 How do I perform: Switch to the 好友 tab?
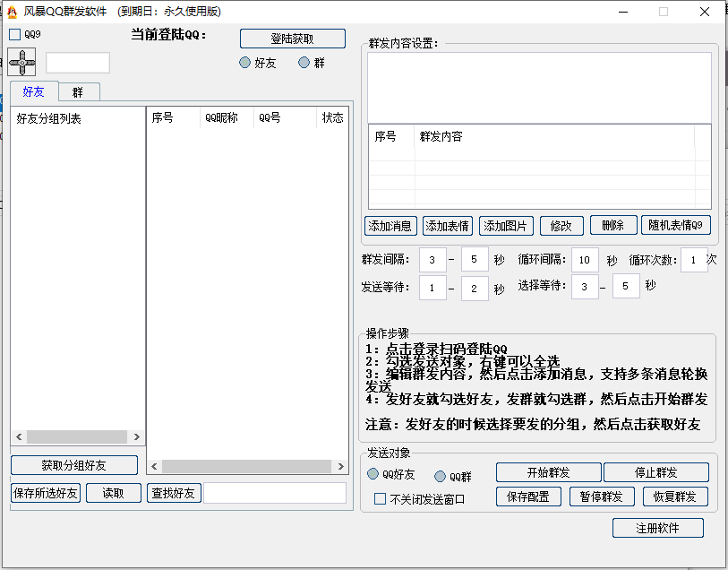[34, 91]
